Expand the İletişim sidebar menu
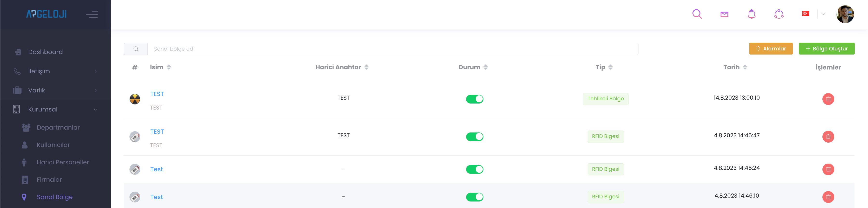Screen dimensions: 868x208 coord(56,71)
